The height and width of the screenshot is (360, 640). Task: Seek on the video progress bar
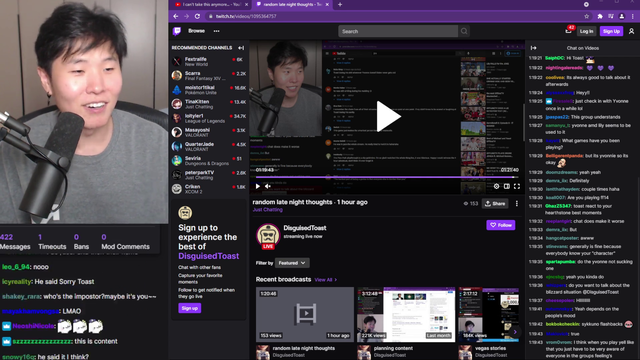[387, 177]
